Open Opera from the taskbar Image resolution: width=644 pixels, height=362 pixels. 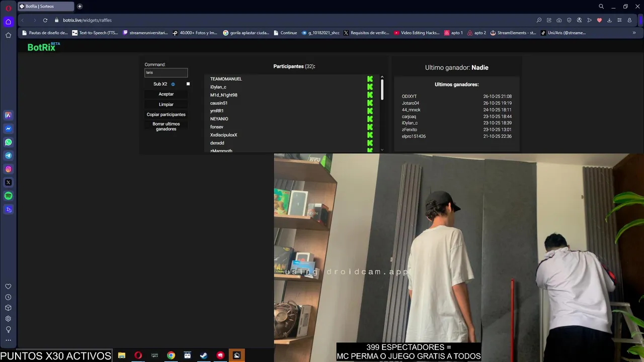[x=138, y=355]
